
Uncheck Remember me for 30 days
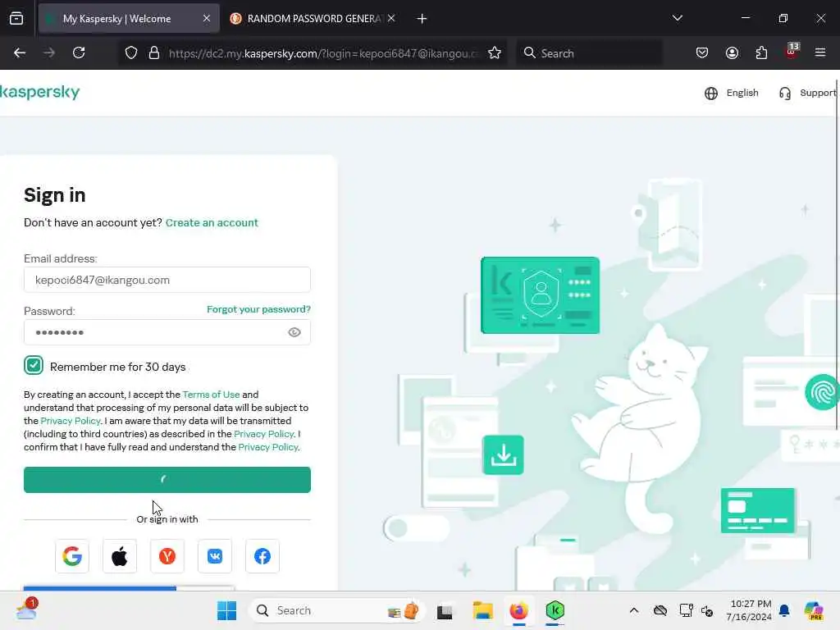33,365
